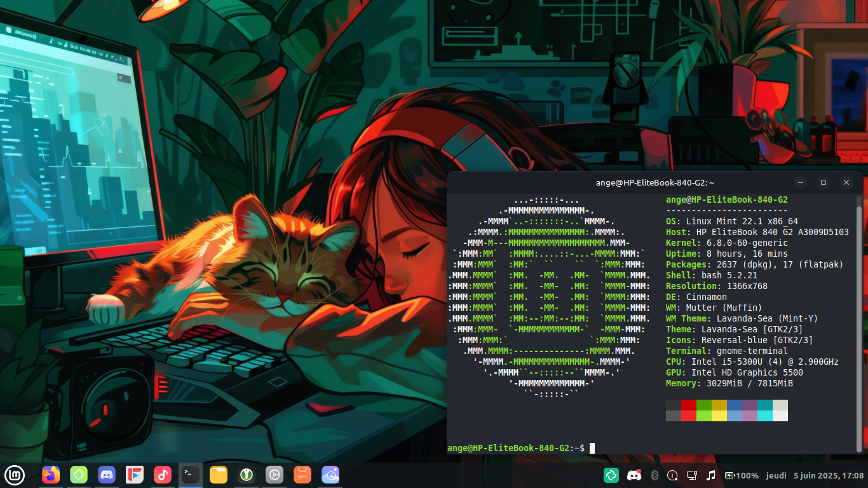This screenshot has width=868, height=488.
Task: Open the music note sound applet
Action: tap(711, 475)
